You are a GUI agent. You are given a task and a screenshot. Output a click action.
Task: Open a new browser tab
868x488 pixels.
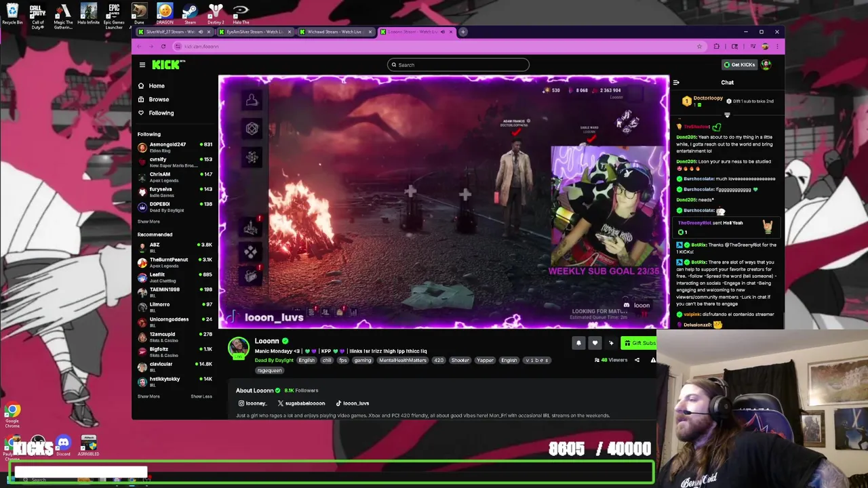[x=463, y=32]
